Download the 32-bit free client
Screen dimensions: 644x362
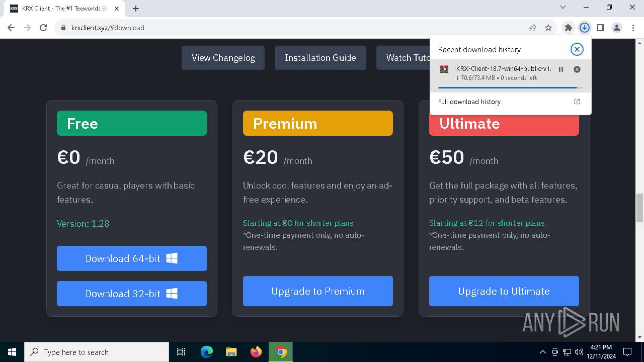[132, 294]
